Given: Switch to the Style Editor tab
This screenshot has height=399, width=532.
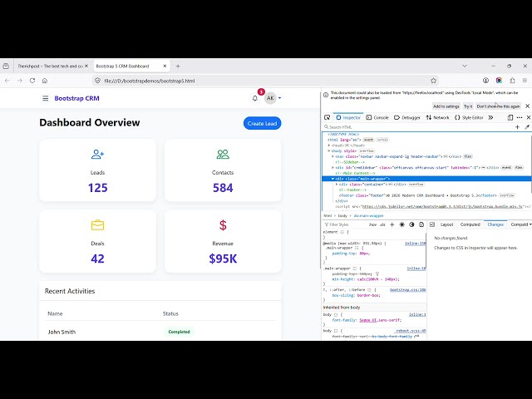Looking at the screenshot, I should click(469, 117).
